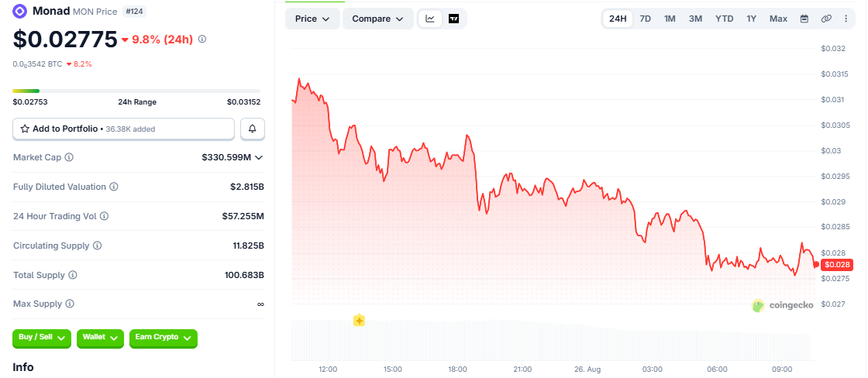Select the 3M time range tab

pos(695,19)
